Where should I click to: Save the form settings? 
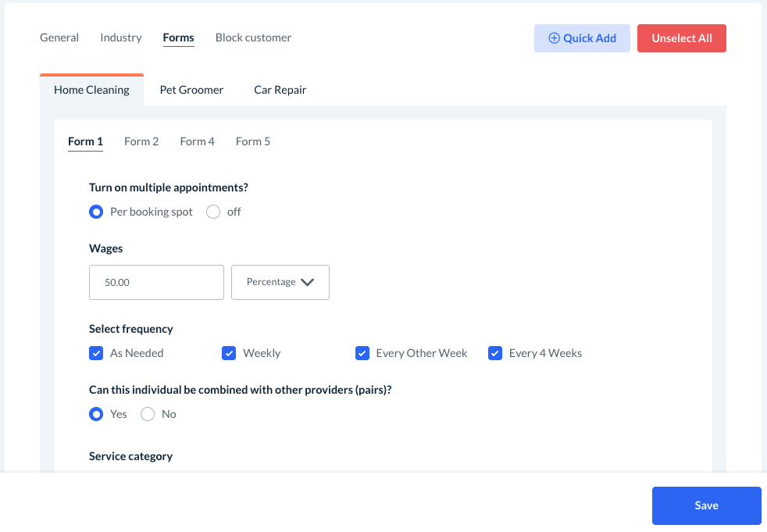[x=706, y=505]
